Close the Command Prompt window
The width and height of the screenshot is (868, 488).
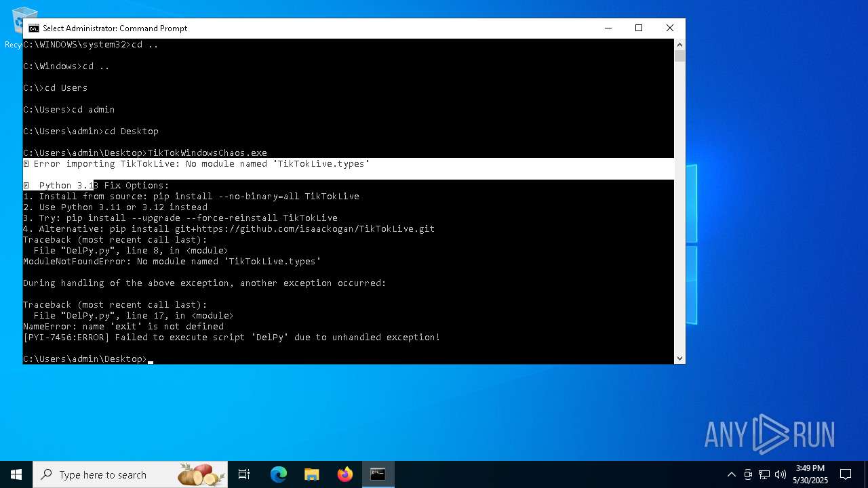[670, 28]
